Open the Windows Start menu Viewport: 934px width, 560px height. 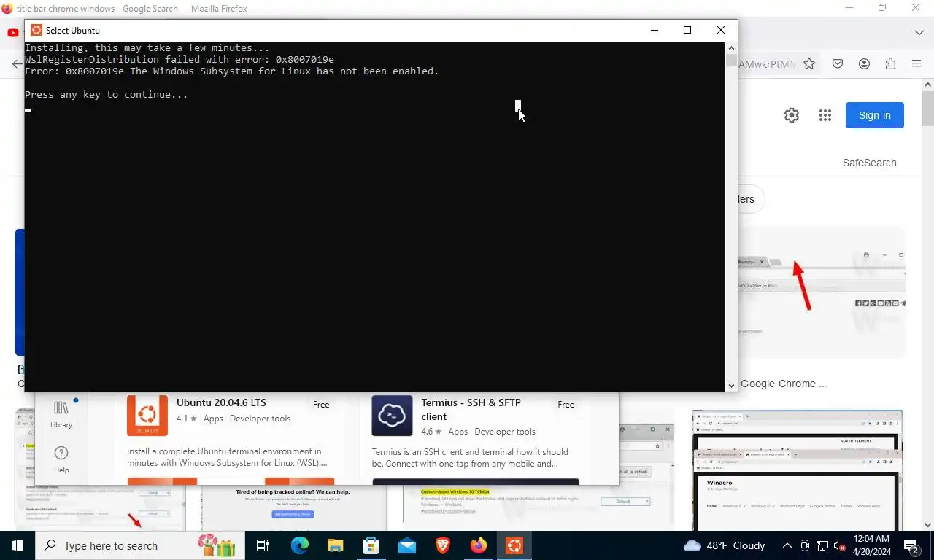(18, 545)
